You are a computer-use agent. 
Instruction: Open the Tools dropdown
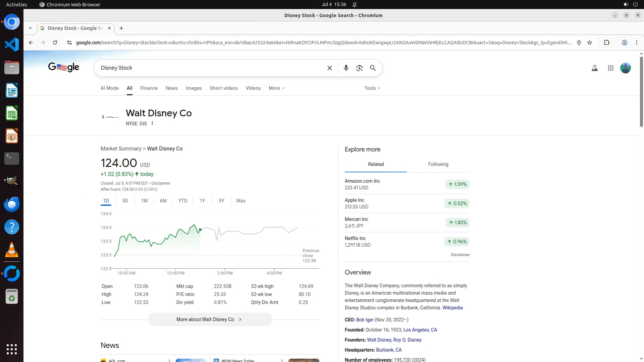point(372,88)
